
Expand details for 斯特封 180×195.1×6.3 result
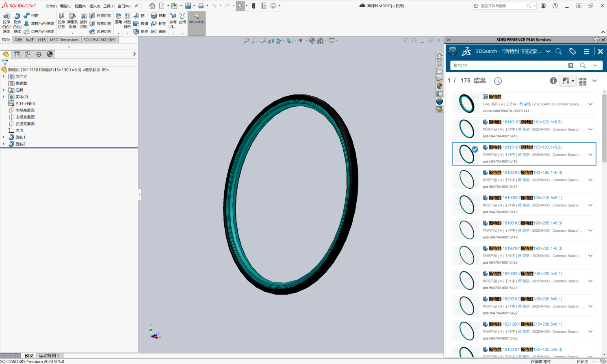click(x=590, y=180)
